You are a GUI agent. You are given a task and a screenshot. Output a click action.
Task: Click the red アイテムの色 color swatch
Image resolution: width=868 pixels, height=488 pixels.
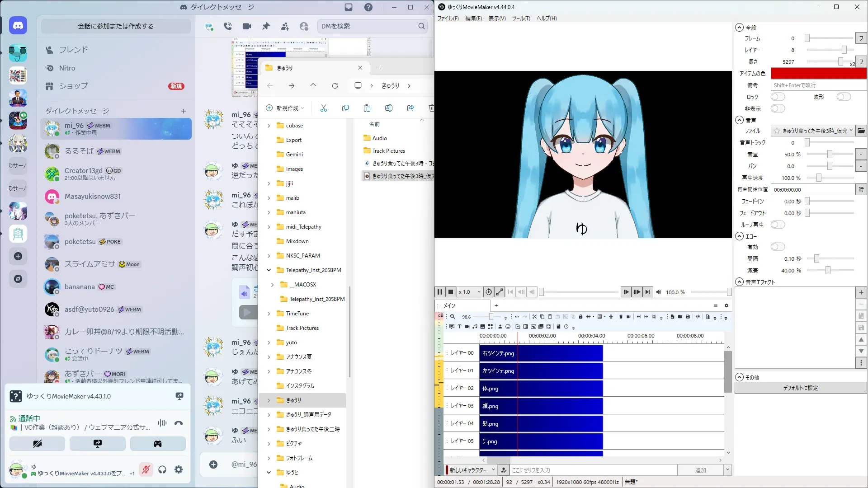818,73
